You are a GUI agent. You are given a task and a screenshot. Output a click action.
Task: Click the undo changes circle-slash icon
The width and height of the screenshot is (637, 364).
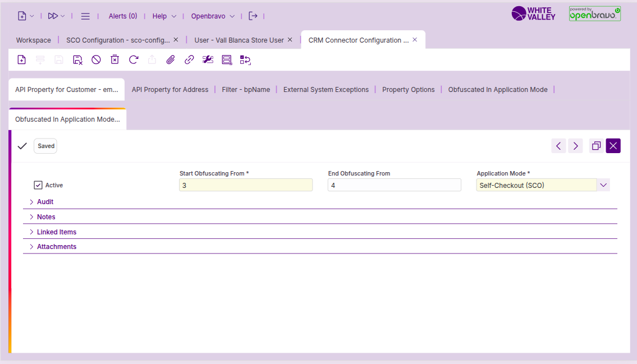pyautogui.click(x=96, y=59)
